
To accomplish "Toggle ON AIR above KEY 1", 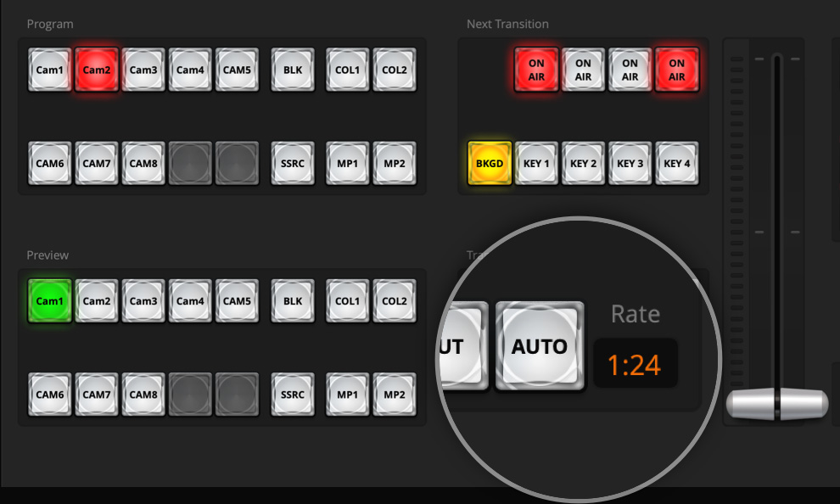I will 536,70.
